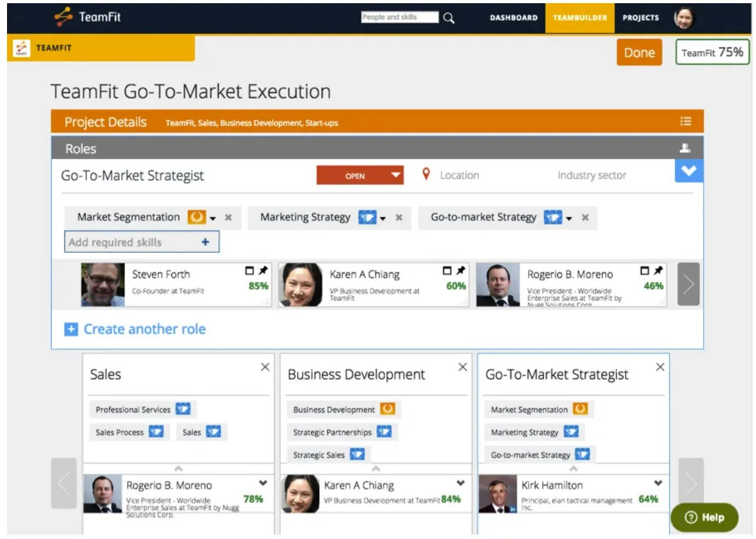The width and height of the screenshot is (756, 539).
Task: Click the Strategic Sales skill tag
Action: pos(328,455)
